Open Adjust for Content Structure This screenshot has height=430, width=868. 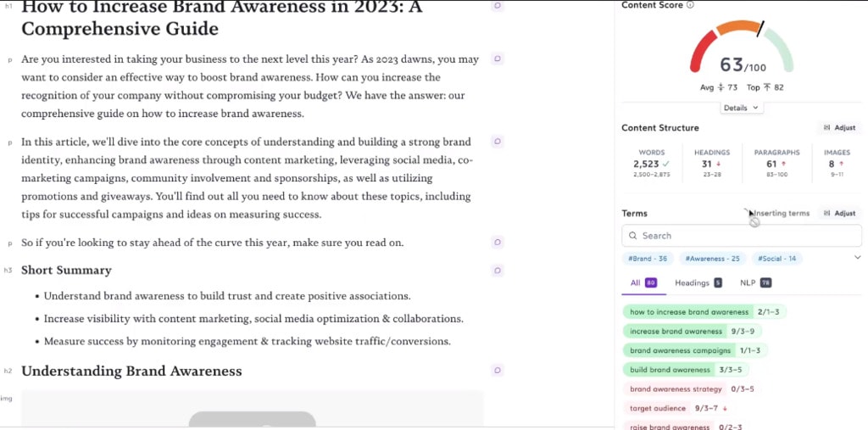[x=839, y=127]
